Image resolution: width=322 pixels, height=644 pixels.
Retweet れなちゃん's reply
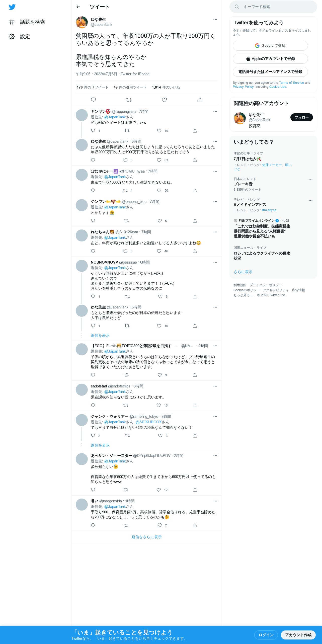(x=125, y=251)
